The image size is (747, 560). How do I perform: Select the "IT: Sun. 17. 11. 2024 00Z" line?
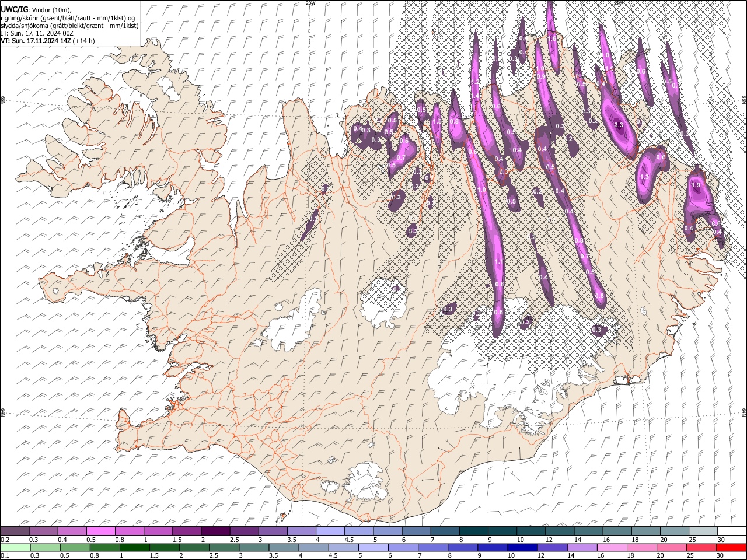coord(37,33)
